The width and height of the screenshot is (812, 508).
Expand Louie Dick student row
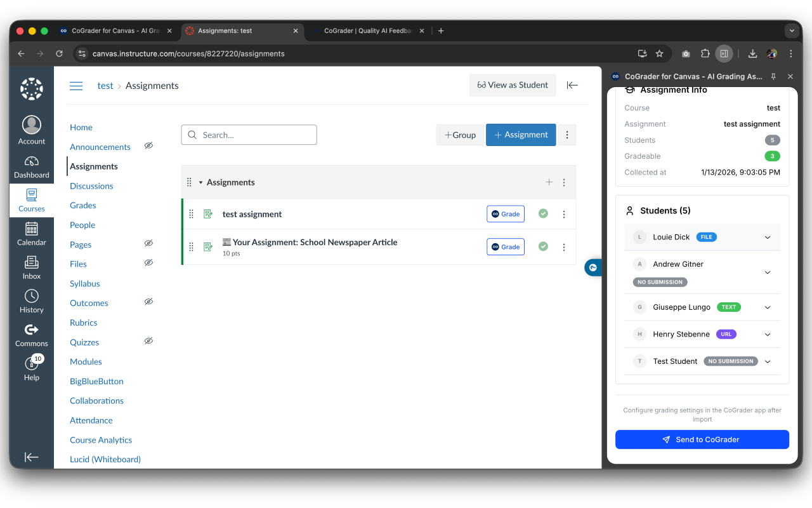click(768, 237)
